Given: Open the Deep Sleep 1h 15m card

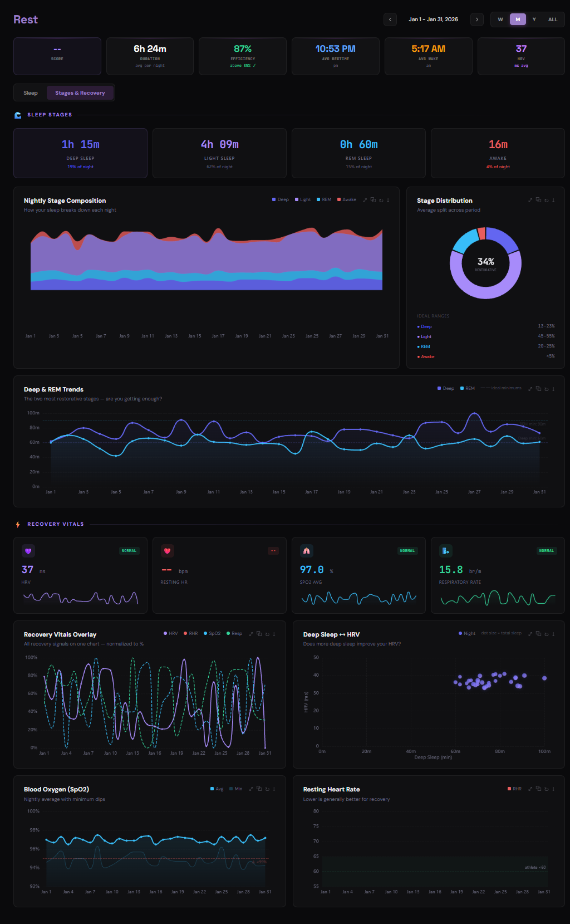Looking at the screenshot, I should (x=80, y=153).
